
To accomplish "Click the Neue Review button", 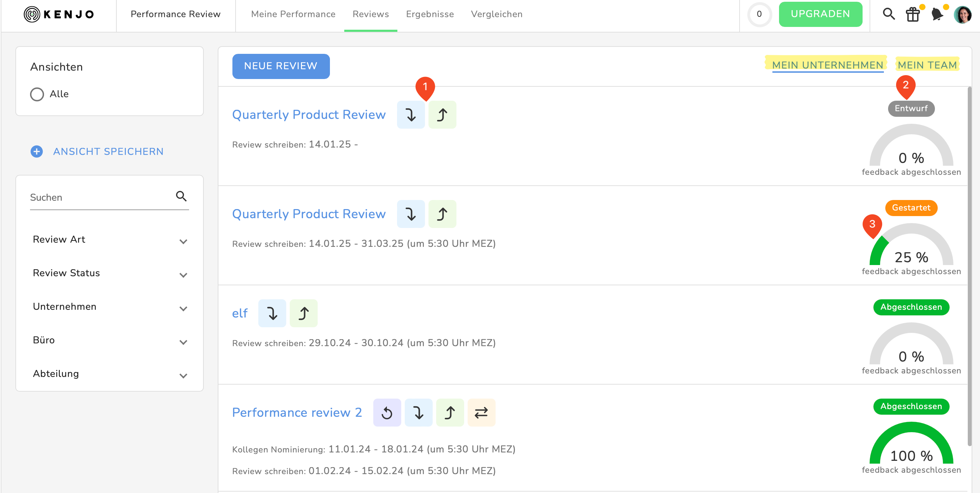I will (x=281, y=66).
